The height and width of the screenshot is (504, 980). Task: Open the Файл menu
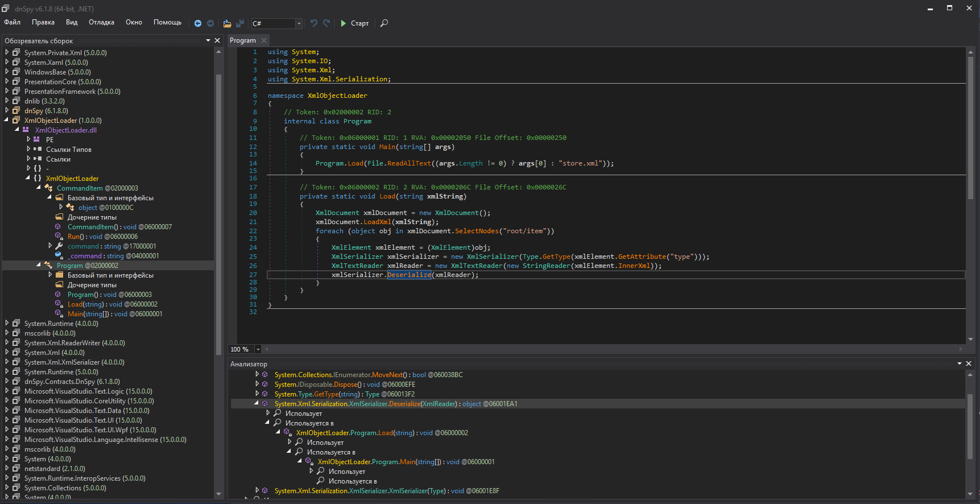tap(13, 22)
